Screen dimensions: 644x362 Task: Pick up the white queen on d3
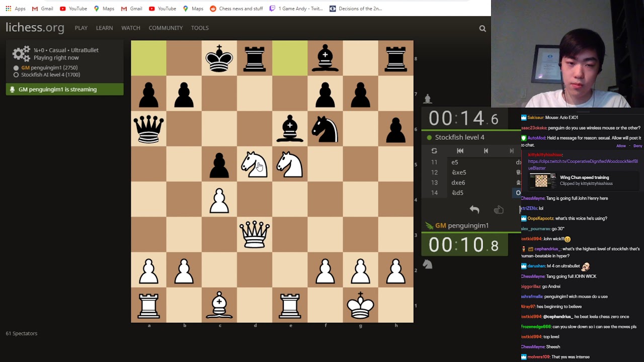(255, 234)
